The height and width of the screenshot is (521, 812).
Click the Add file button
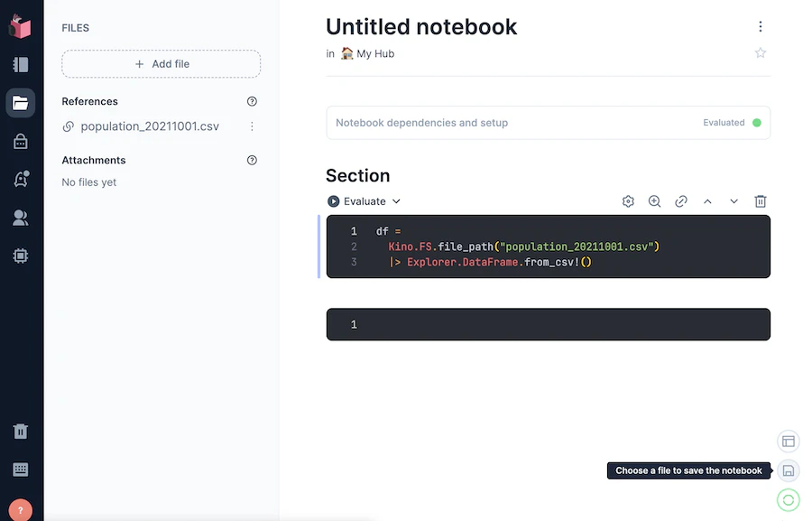coord(161,64)
